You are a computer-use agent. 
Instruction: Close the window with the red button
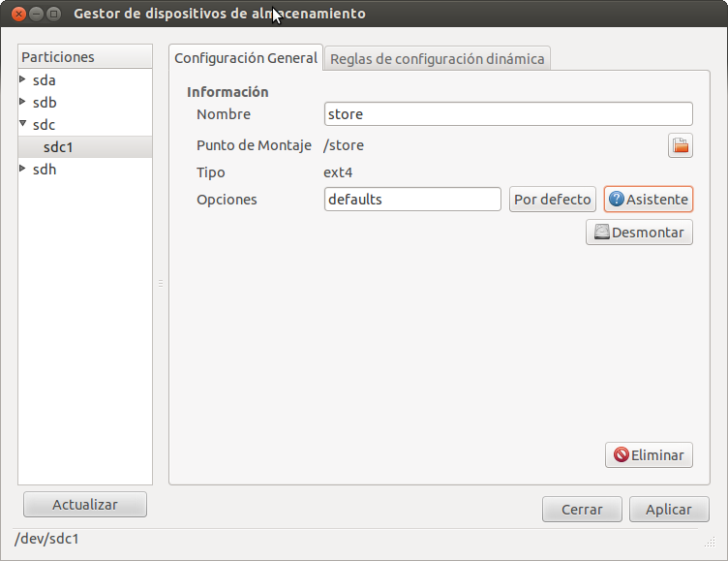(x=18, y=14)
